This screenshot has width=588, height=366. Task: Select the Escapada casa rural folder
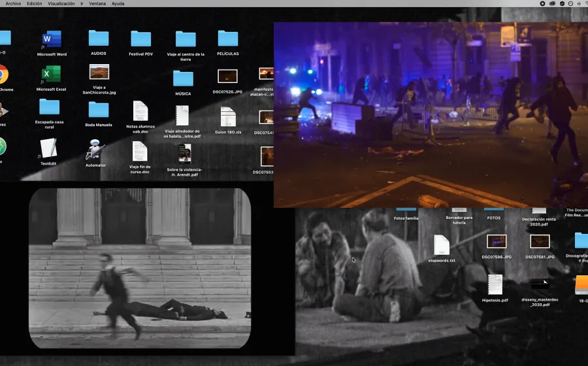point(49,107)
